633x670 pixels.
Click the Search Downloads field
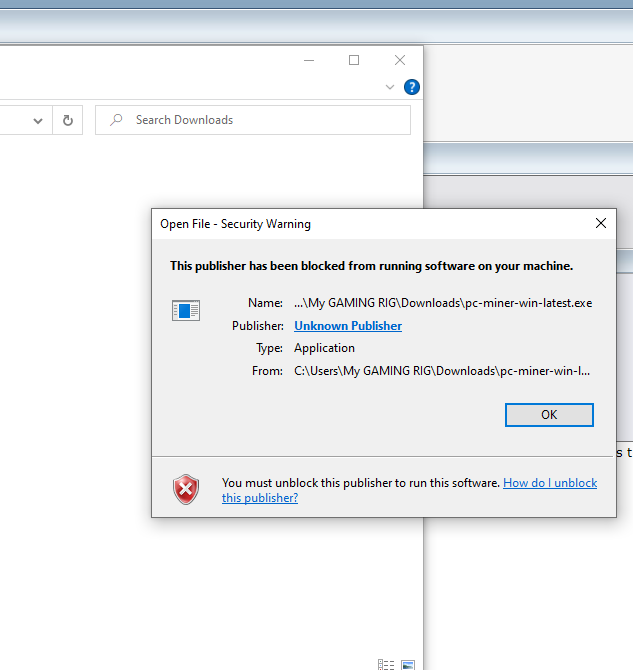click(x=253, y=120)
